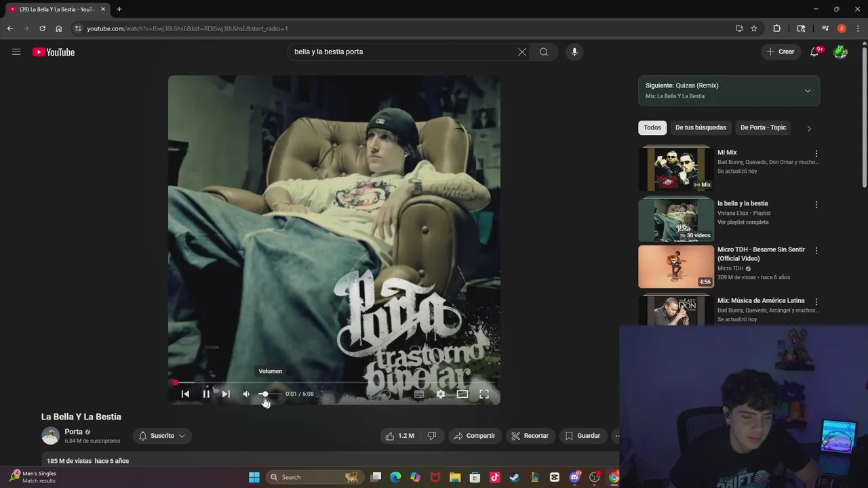Open la bella y la bestia playlist title

click(743, 203)
